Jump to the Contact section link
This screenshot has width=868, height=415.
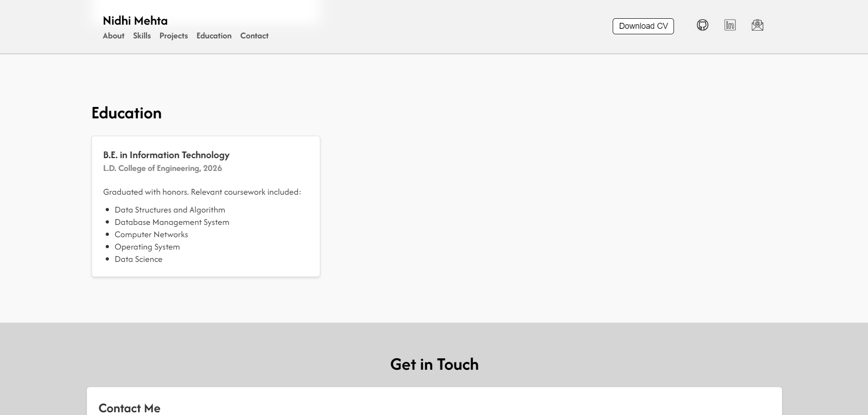pos(254,36)
